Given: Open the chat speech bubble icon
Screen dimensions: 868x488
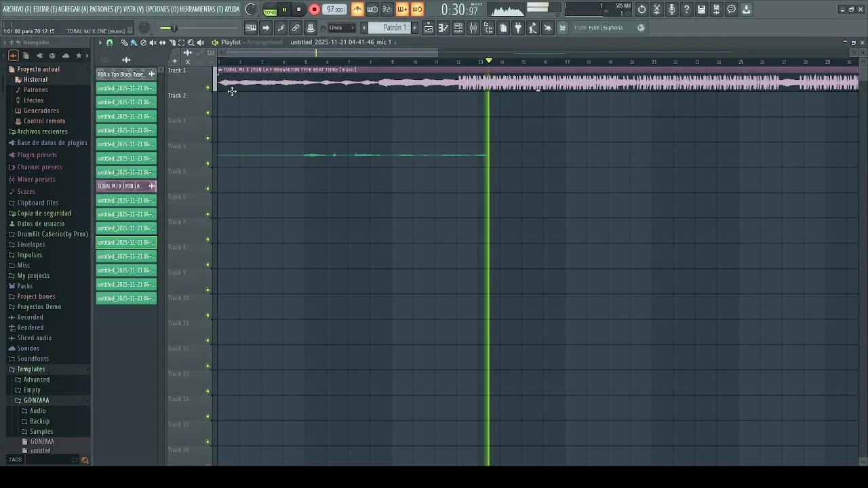Looking at the screenshot, I should [731, 9].
